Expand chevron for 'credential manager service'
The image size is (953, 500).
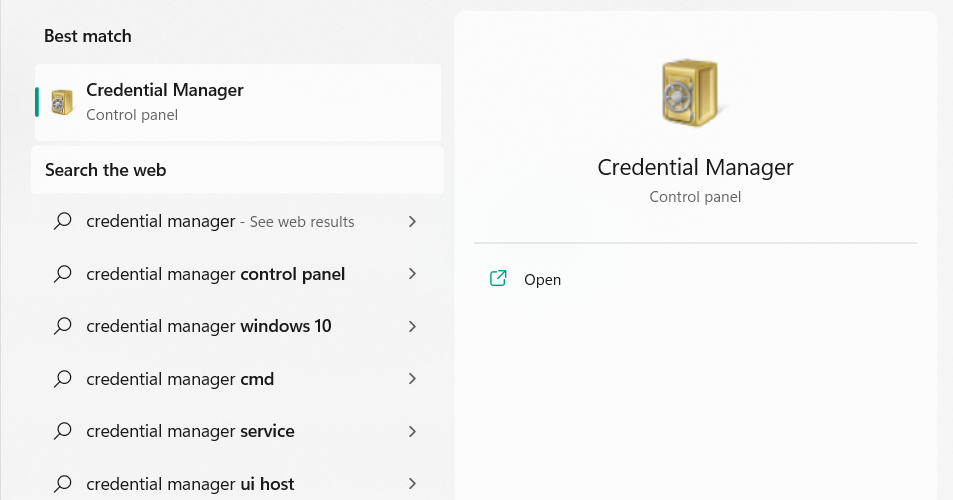pyautogui.click(x=412, y=431)
